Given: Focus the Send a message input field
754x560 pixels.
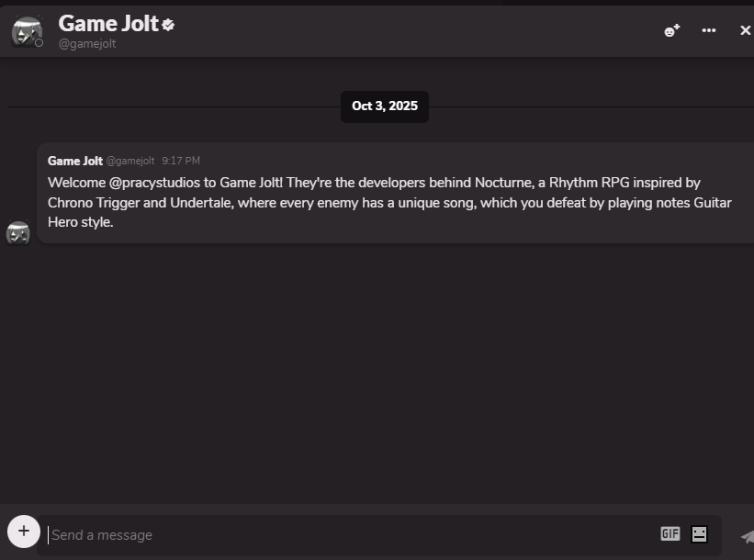Looking at the screenshot, I should [349, 534].
